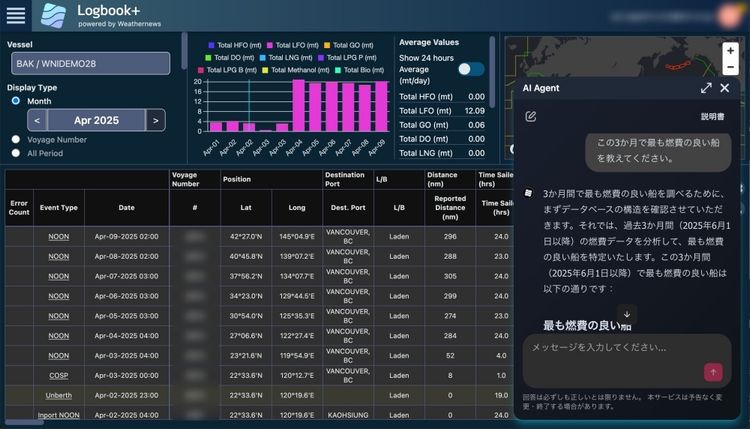Send the message with the arrow button
This screenshot has height=429, width=750.
click(x=713, y=371)
